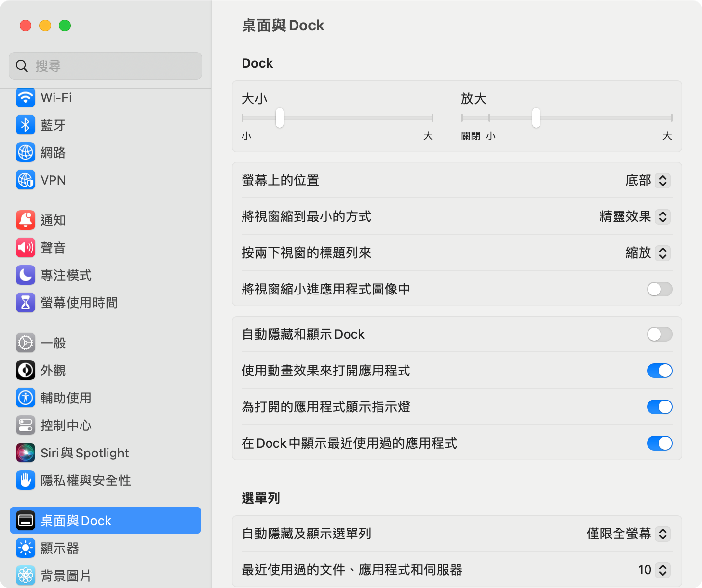Click the Dock 大小 size slider knob

click(x=280, y=118)
